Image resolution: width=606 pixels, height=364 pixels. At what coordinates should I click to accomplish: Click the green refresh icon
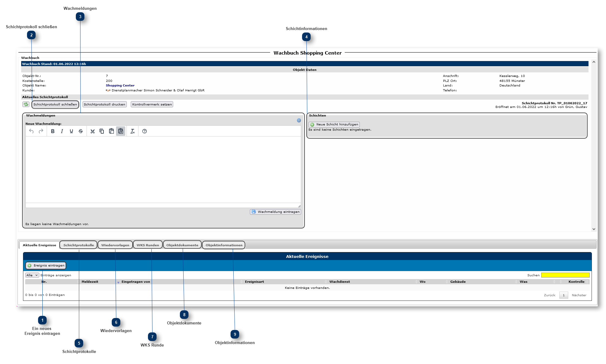coord(26,104)
